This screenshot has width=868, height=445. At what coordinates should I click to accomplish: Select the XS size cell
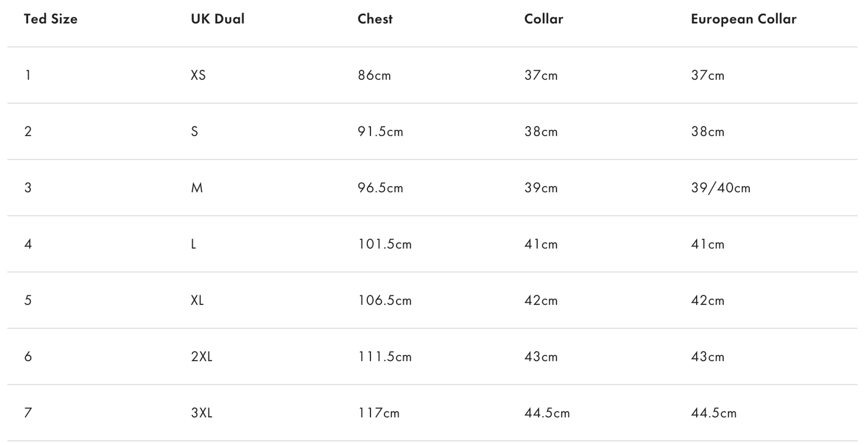198,75
